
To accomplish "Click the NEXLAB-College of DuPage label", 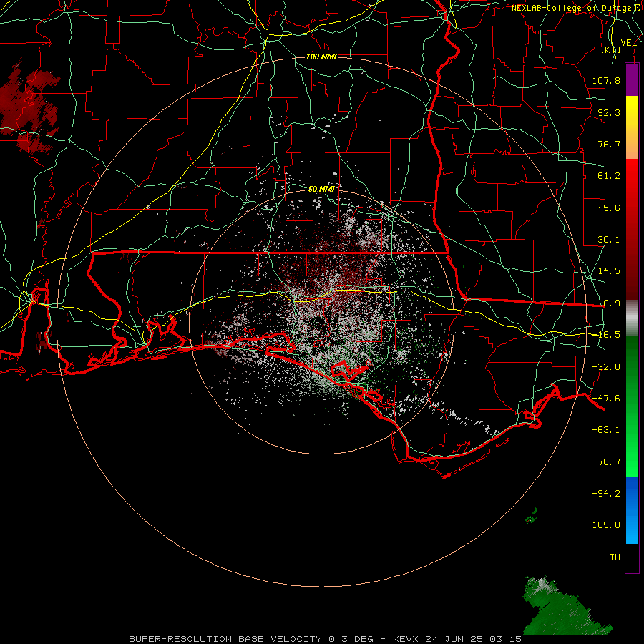I will click(577, 8).
